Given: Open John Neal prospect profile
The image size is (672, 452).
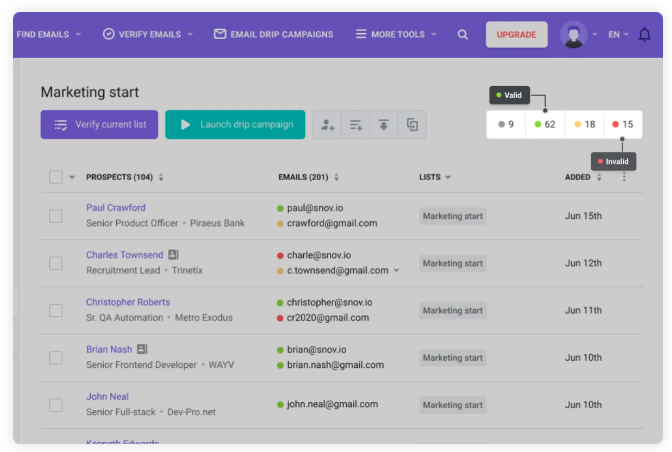Looking at the screenshot, I should click(x=108, y=397).
